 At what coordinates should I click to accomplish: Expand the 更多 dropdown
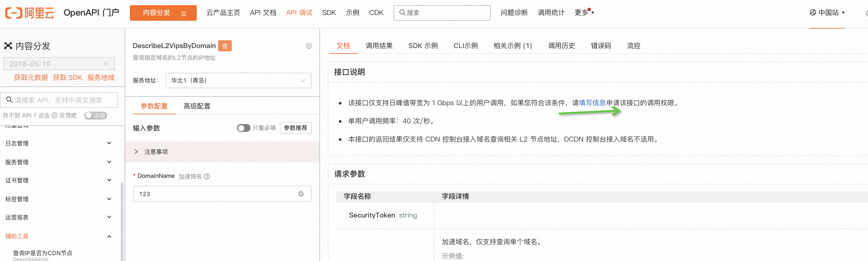tap(584, 13)
